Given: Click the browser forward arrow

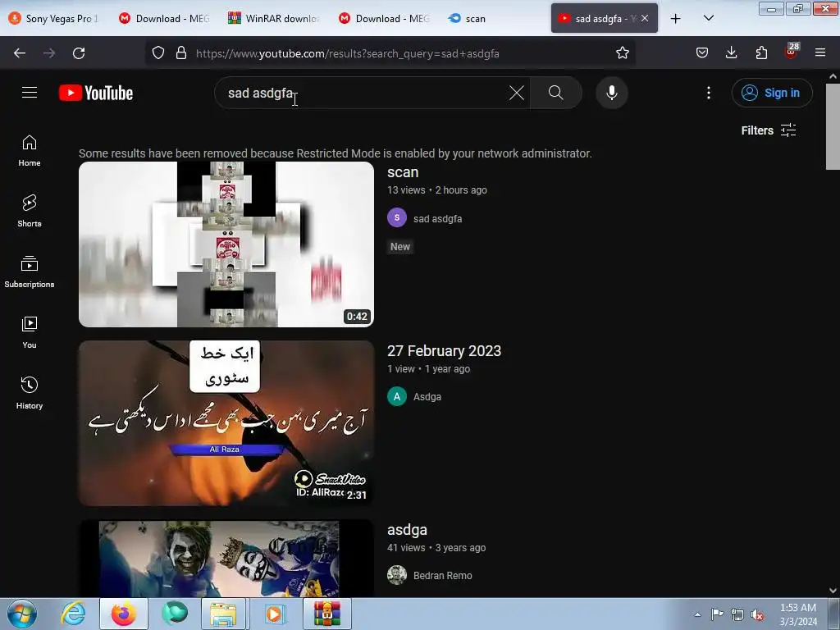Looking at the screenshot, I should pos(49,53).
